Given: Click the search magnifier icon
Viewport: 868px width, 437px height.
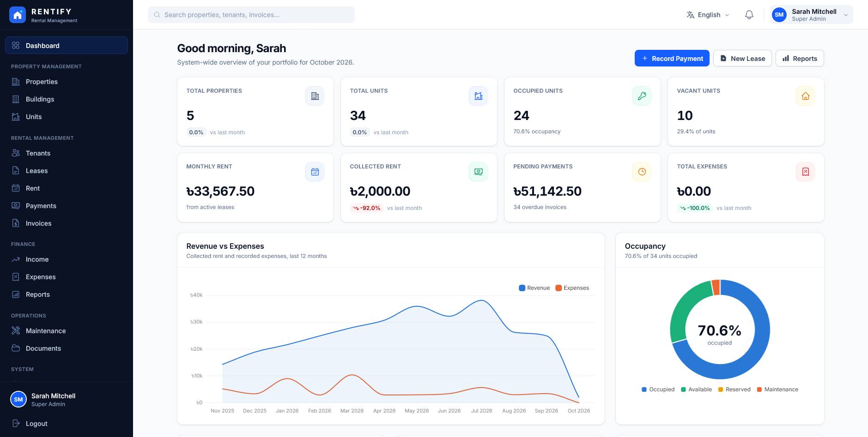Looking at the screenshot, I should 157,15.
